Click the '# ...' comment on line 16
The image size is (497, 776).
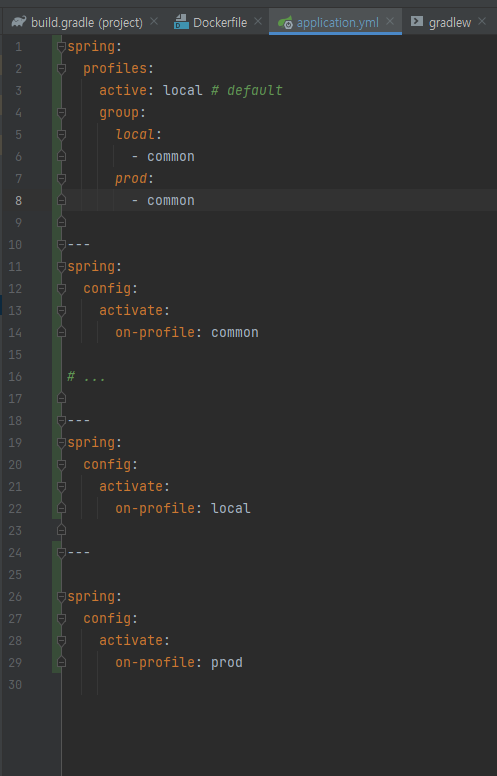click(x=86, y=377)
